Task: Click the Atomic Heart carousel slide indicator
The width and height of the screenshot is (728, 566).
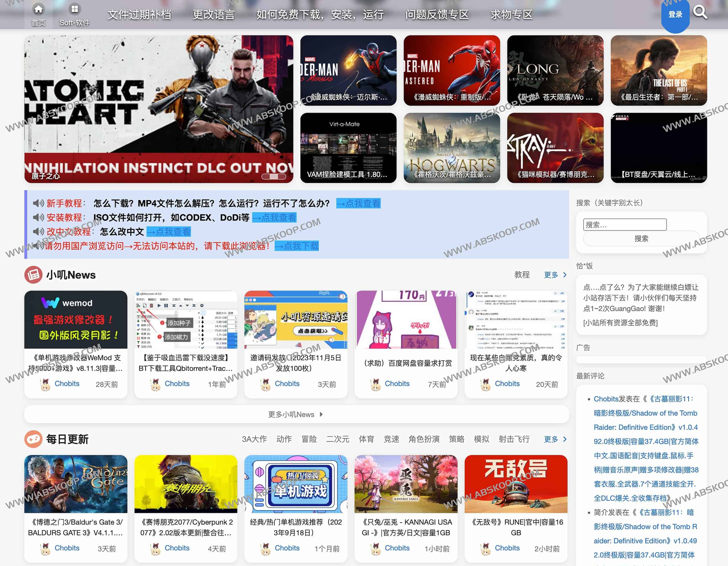Action: tap(274, 176)
